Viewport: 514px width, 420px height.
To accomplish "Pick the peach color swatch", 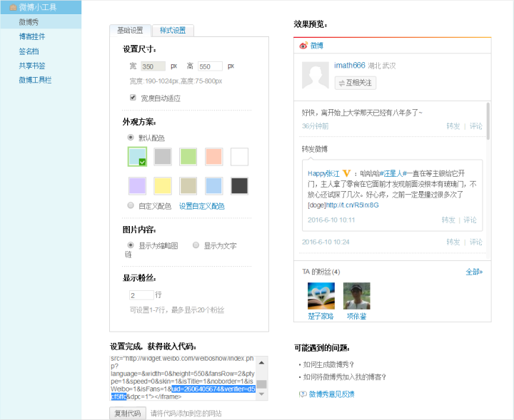I will pos(213,157).
